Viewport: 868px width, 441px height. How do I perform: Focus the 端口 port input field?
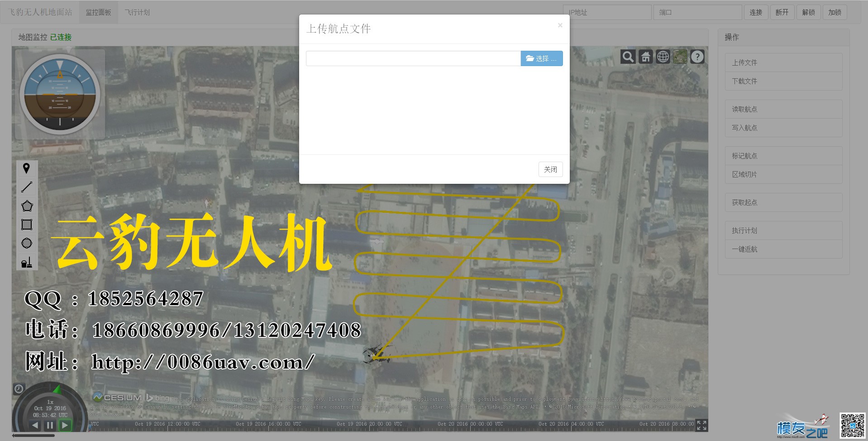[697, 12]
